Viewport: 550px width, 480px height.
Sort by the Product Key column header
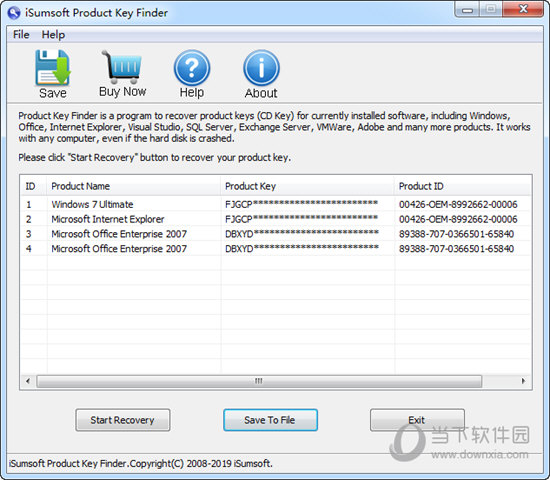point(307,186)
